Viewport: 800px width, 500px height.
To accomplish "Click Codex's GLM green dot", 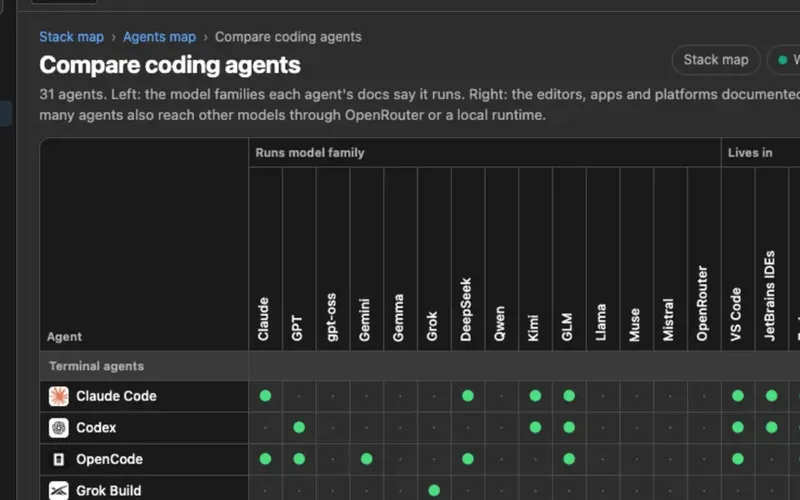I will click(x=569, y=427).
